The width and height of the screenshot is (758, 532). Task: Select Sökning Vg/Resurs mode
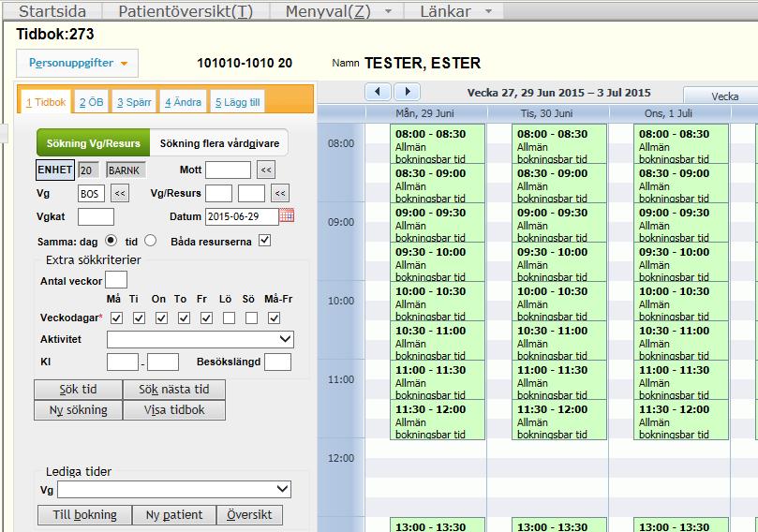point(94,143)
